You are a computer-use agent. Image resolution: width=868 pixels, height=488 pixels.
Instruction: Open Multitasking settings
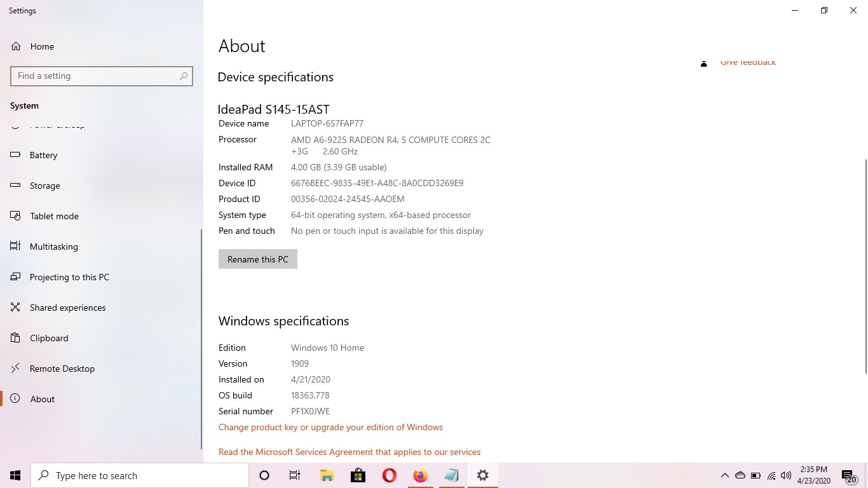click(53, 247)
